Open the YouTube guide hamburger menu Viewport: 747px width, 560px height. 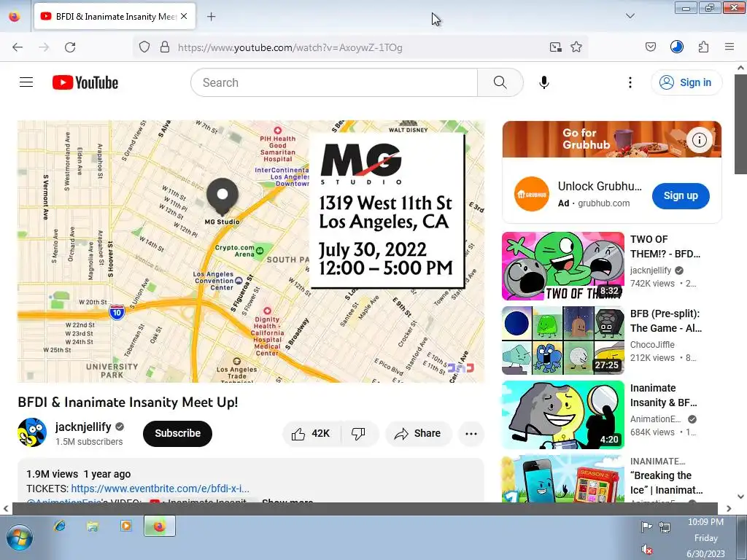click(26, 82)
